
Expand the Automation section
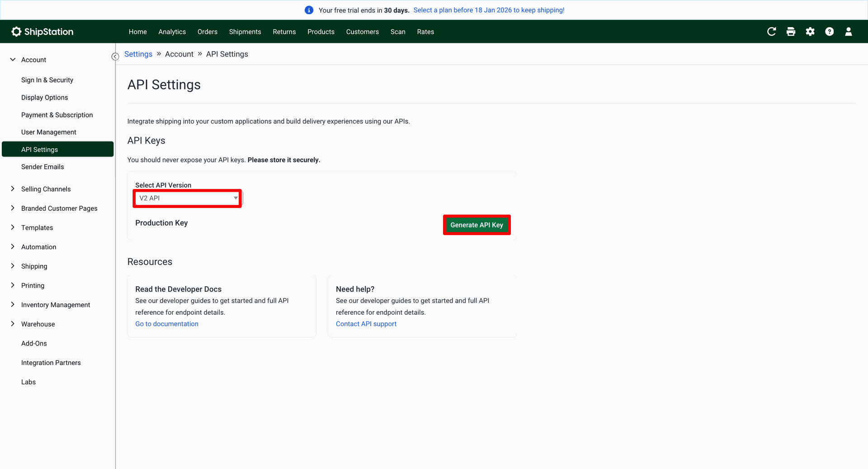[x=13, y=247]
